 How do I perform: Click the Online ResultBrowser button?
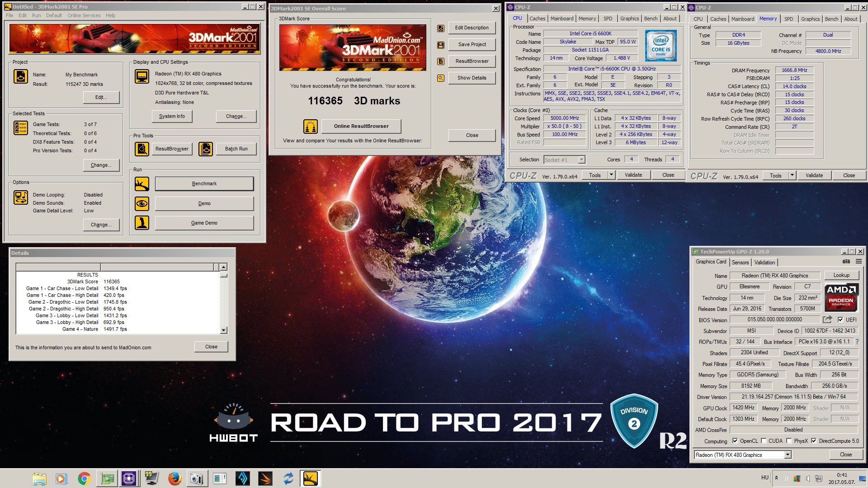(361, 127)
